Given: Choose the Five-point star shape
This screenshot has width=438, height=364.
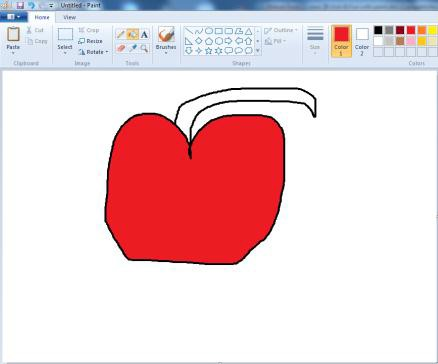Looking at the screenshot, I should [x=209, y=51].
